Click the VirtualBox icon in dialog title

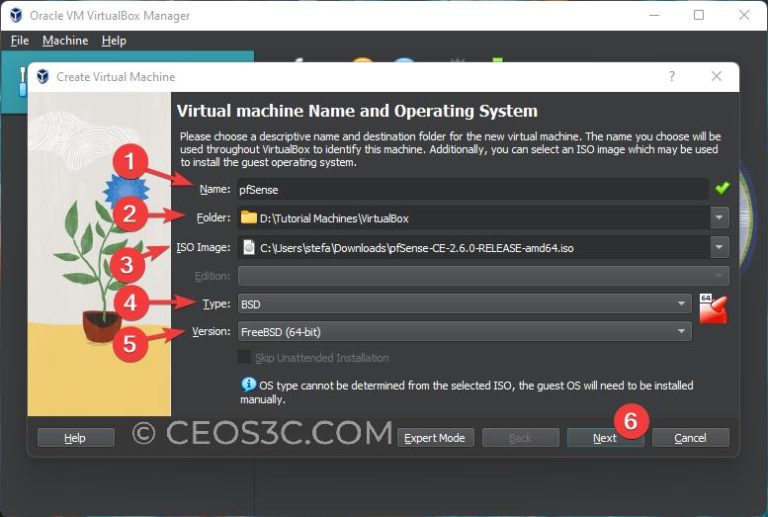(43, 76)
